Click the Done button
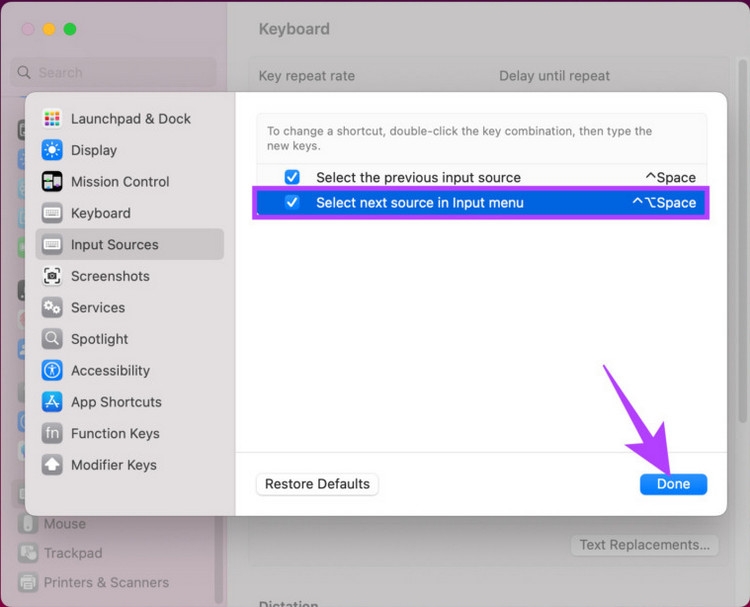750x607 pixels. [673, 484]
